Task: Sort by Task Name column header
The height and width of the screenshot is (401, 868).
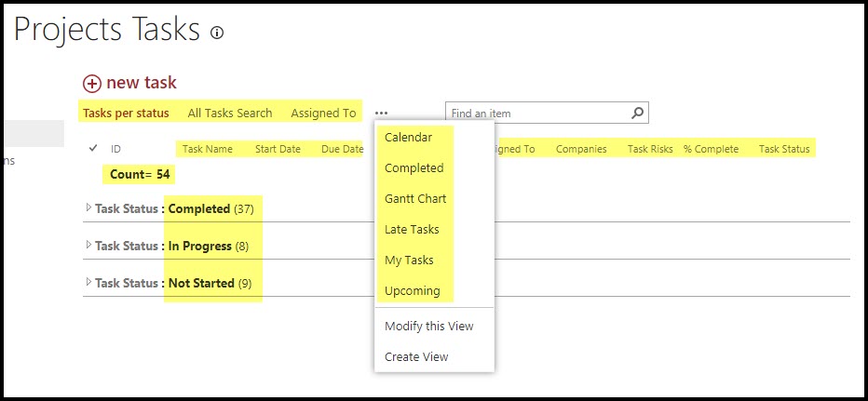Action: 207,149
